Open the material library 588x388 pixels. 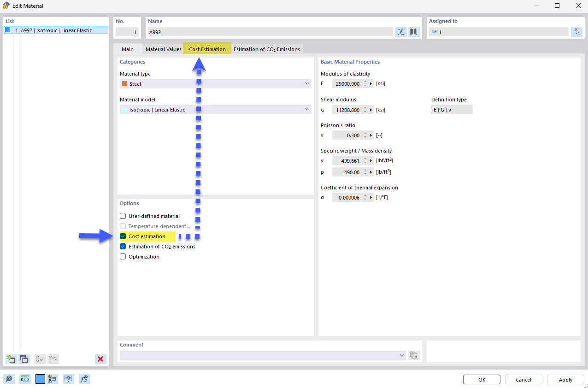click(x=413, y=31)
